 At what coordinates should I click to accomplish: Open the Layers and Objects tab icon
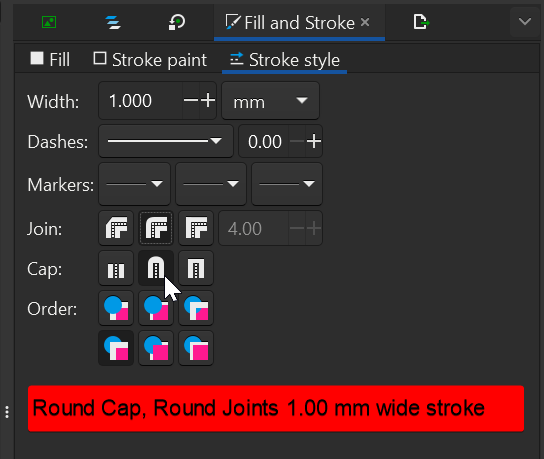(x=113, y=23)
